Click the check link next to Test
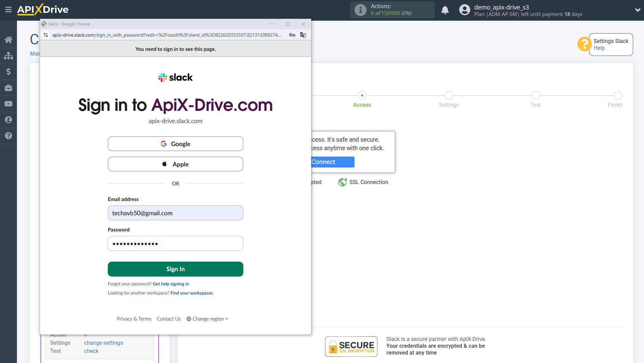644x363 pixels. point(91,351)
